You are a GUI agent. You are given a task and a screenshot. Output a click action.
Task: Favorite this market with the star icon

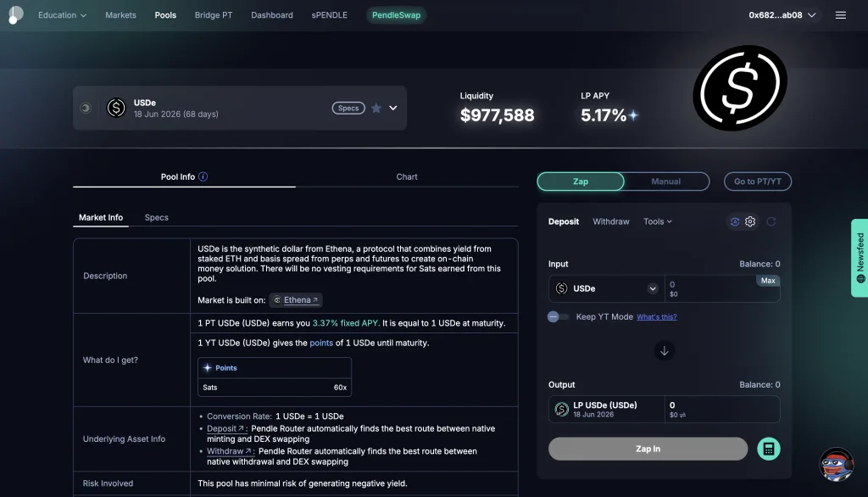point(376,108)
